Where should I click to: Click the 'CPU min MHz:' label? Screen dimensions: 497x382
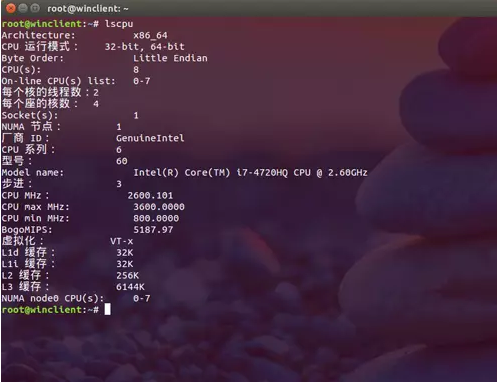pos(35,218)
